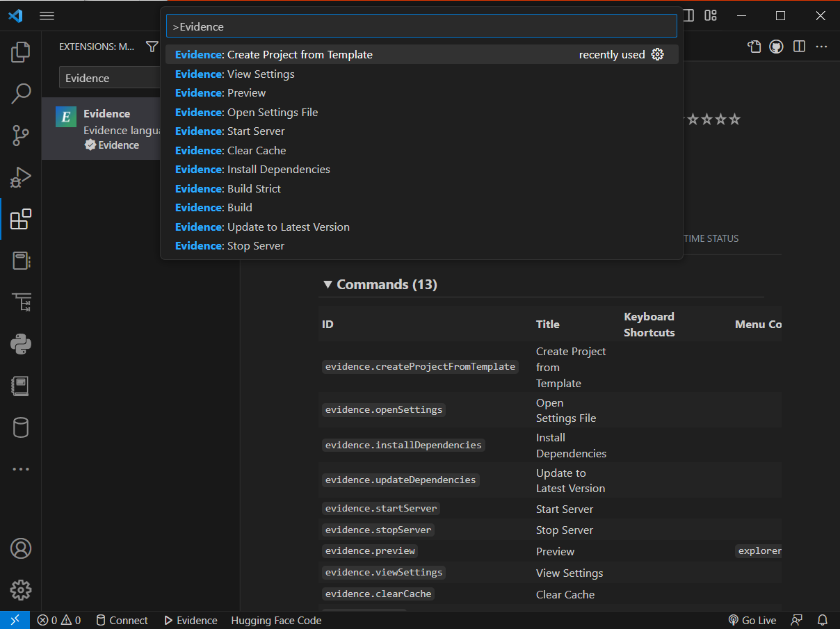Click evidence.createProjectFromTemplate ID cell

click(x=420, y=366)
